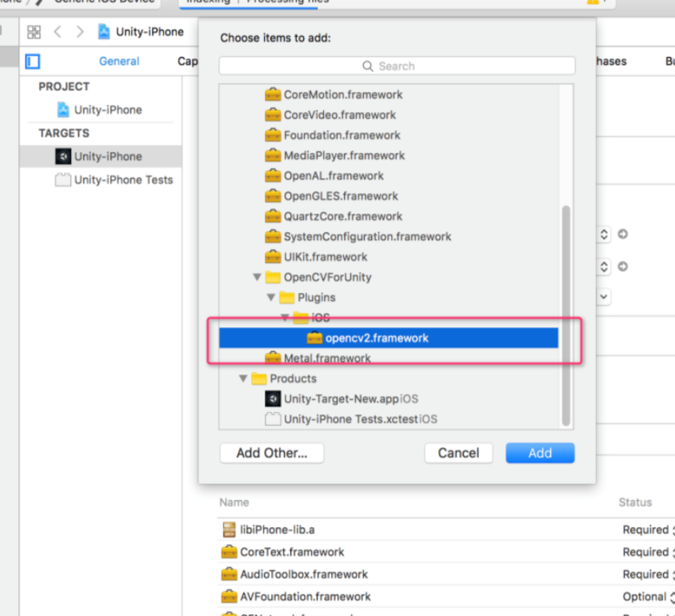Select Unity-Target-New.app product

(x=351, y=398)
